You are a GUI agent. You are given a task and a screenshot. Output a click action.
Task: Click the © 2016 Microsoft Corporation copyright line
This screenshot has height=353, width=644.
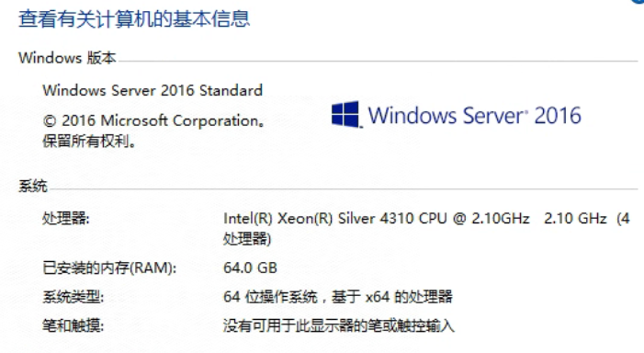(153, 120)
